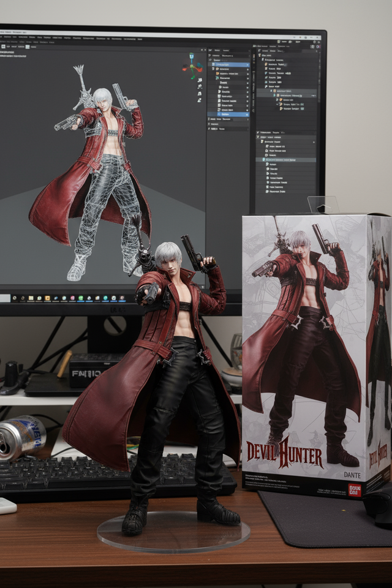Image resolution: width=392 pixels, height=588 pixels.
Task: Open the bright green icon on the taskbar
Action: pyautogui.click(x=81, y=298)
